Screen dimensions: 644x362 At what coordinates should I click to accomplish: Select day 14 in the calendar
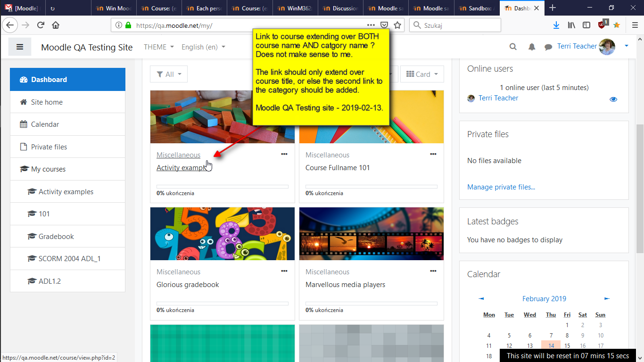[x=551, y=346]
